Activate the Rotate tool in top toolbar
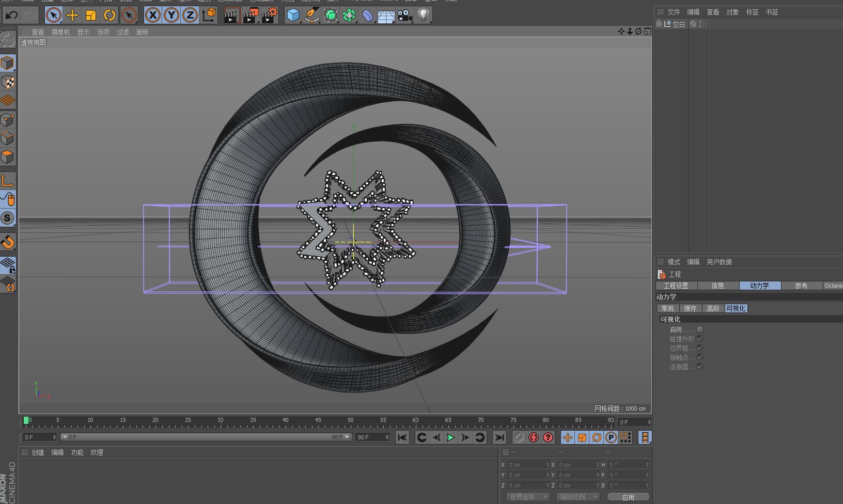Viewport: 843px width, 504px height. [x=110, y=15]
